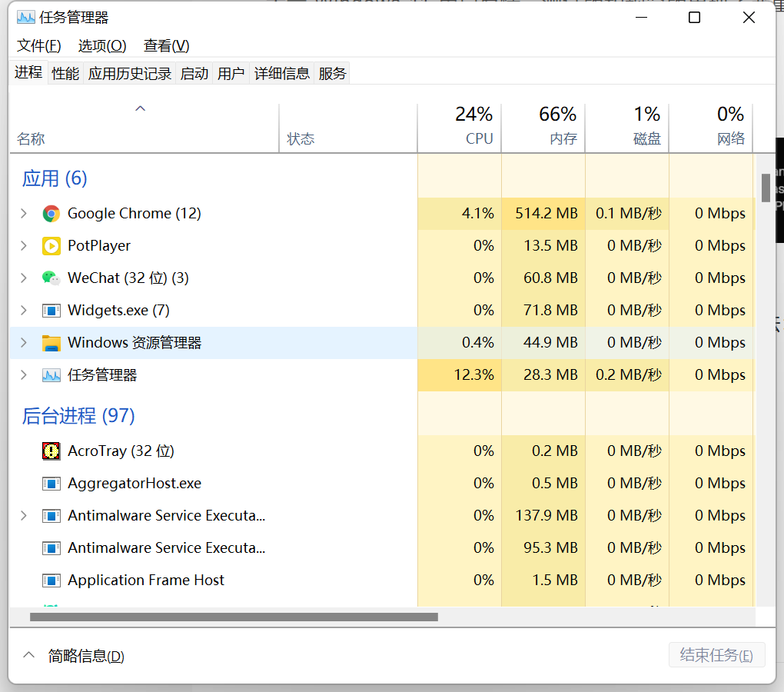Click the WeChat green chat icon

(51, 278)
